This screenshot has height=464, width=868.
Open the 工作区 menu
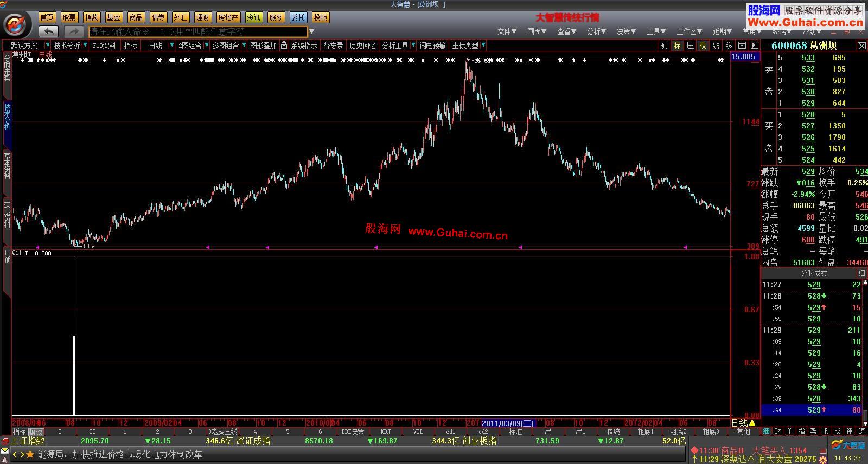[690, 31]
